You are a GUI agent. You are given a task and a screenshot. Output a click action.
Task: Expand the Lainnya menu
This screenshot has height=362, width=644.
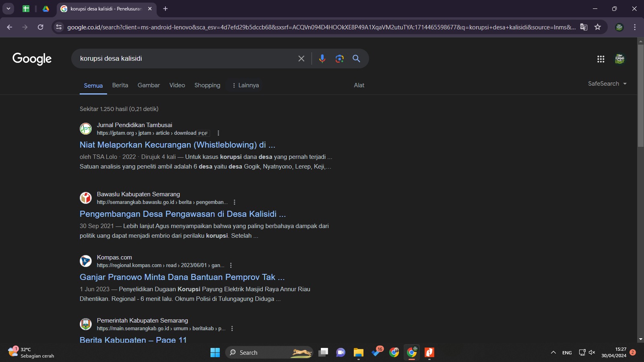(245, 85)
